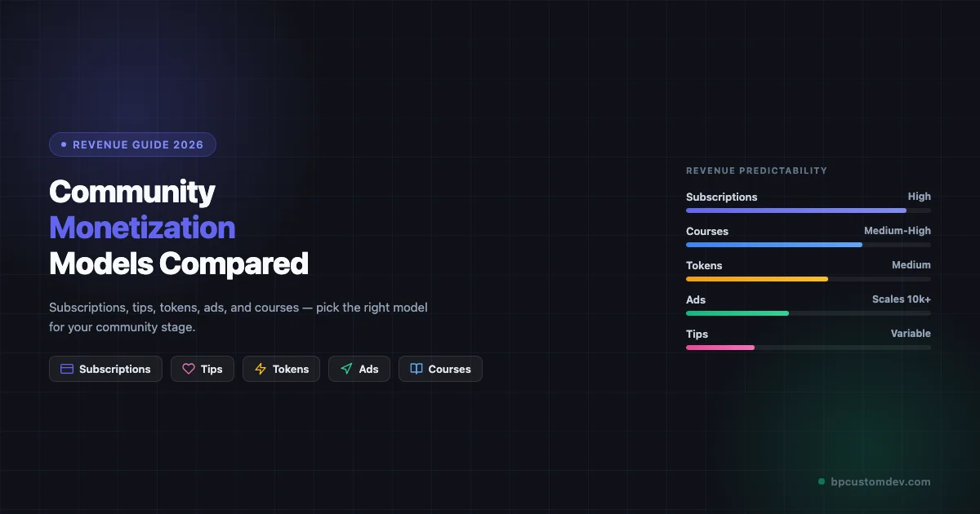The width and height of the screenshot is (980, 514).
Task: Click the paper plane icon on the Ads chip
Action: click(x=345, y=369)
